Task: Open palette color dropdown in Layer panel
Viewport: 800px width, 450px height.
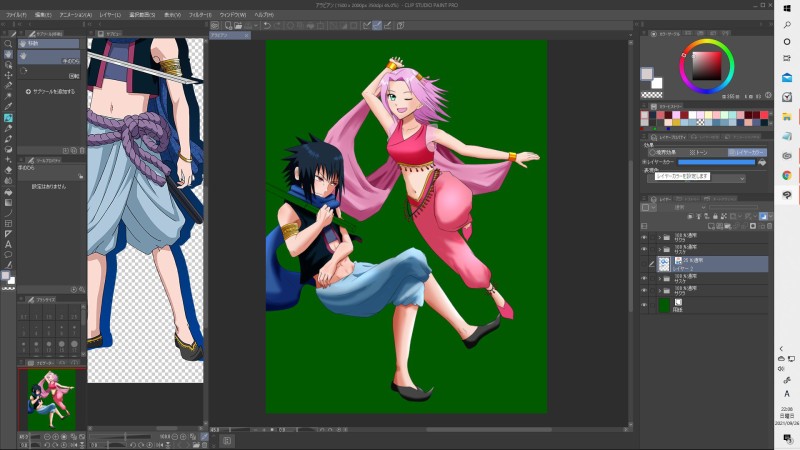Action: pyautogui.click(x=654, y=208)
